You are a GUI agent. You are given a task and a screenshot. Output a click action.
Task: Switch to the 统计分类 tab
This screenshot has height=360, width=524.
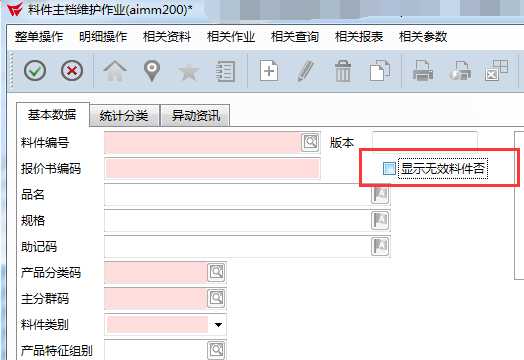coord(124,116)
